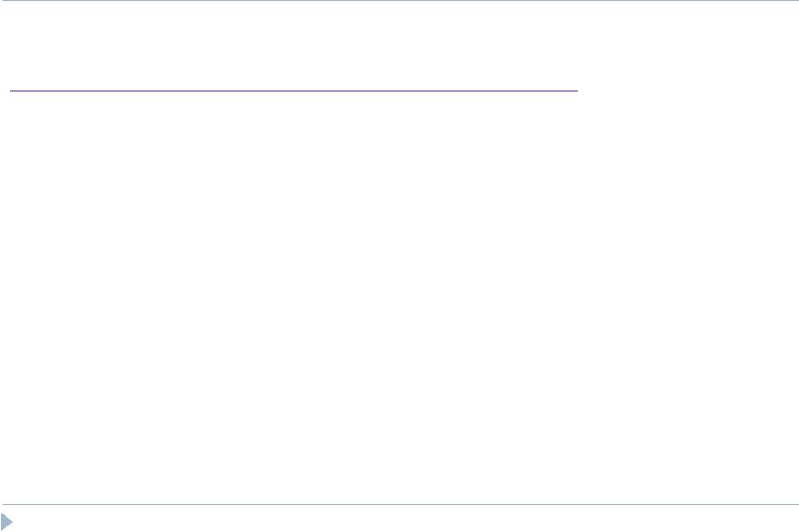799x532 pixels.
Task: Click the blank slide body below purple line
Action: 399,298
